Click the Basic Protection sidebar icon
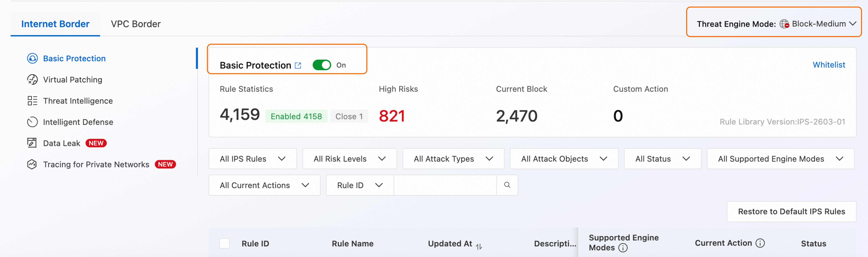The height and width of the screenshot is (257, 868). (32, 58)
